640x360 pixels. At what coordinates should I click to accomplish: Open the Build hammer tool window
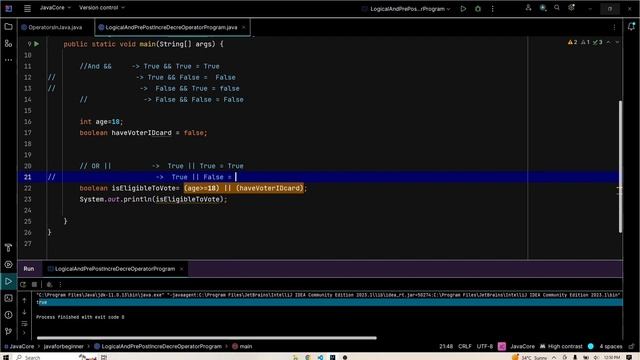(x=8, y=247)
